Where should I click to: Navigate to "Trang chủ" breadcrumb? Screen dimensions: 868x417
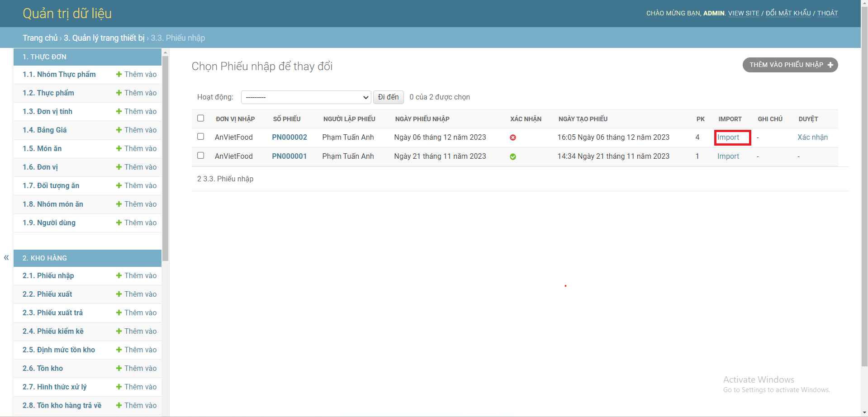click(x=40, y=38)
